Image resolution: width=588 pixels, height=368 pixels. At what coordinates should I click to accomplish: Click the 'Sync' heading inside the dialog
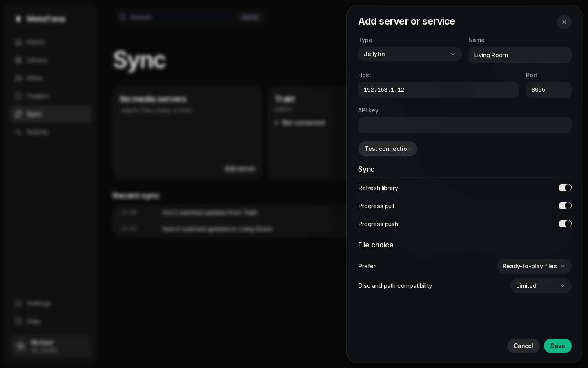click(366, 169)
